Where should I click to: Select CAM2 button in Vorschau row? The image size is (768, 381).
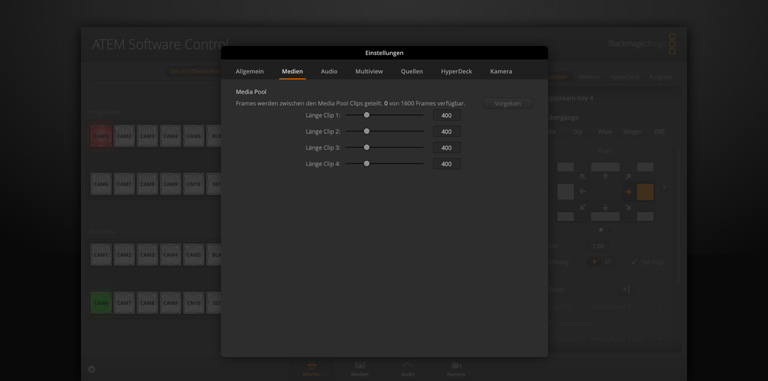coord(124,255)
